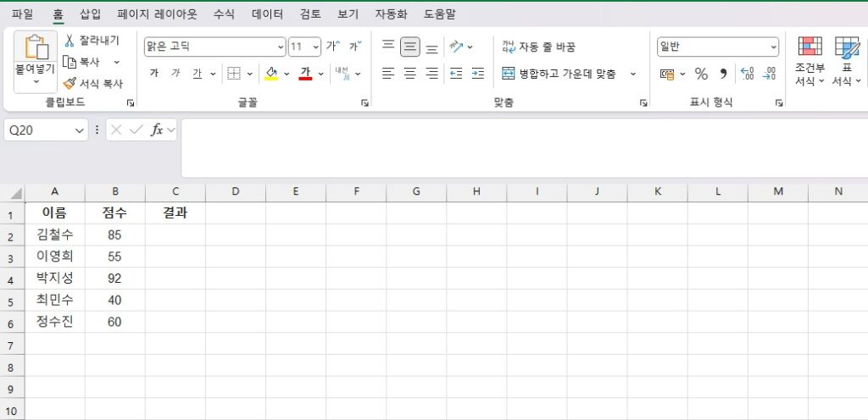Click the 서식 복사 format painter brush
Viewport: 868px width, 420px height.
point(70,84)
